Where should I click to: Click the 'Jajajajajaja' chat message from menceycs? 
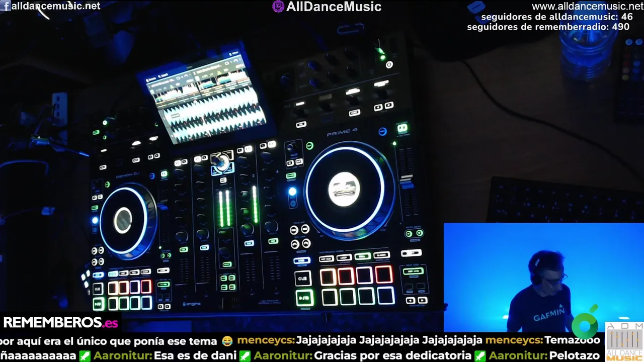pos(389,340)
